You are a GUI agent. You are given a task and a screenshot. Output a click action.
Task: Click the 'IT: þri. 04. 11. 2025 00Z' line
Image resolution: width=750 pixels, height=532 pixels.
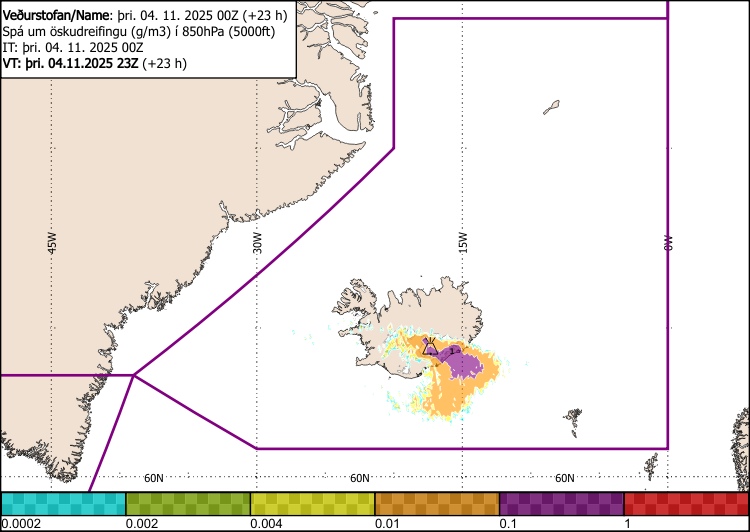coord(73,47)
